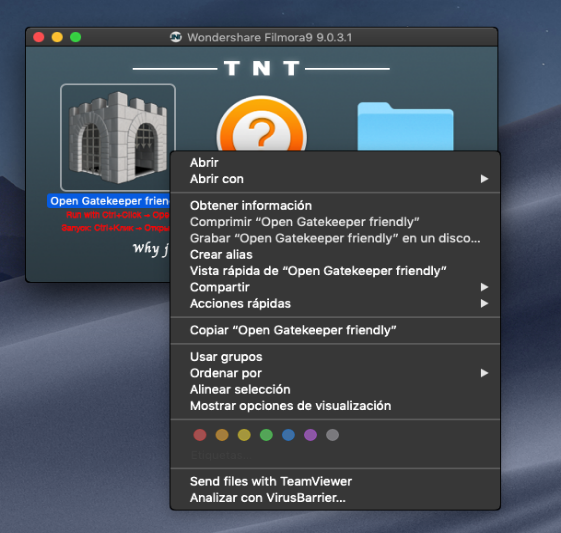Choose Comprimir "Open Gatekeeper friendly"
Screen dimensions: 561x533
coord(335,222)
